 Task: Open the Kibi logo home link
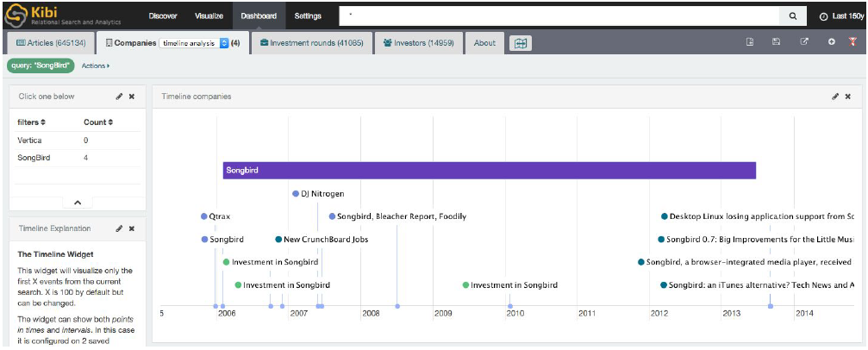coord(63,16)
